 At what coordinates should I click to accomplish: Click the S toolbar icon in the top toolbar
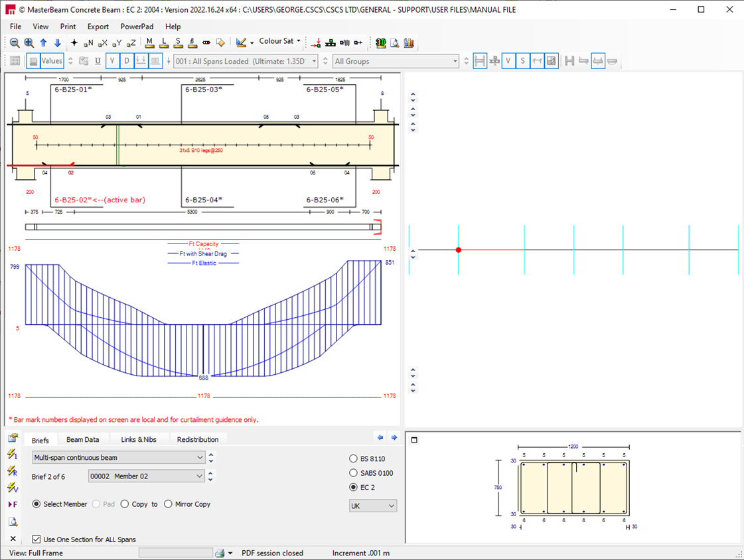(x=178, y=42)
